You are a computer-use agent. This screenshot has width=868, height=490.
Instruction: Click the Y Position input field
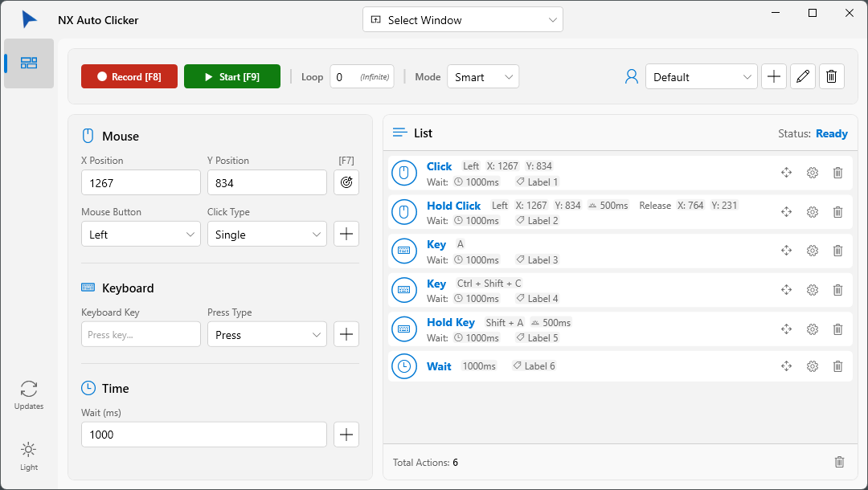click(267, 182)
